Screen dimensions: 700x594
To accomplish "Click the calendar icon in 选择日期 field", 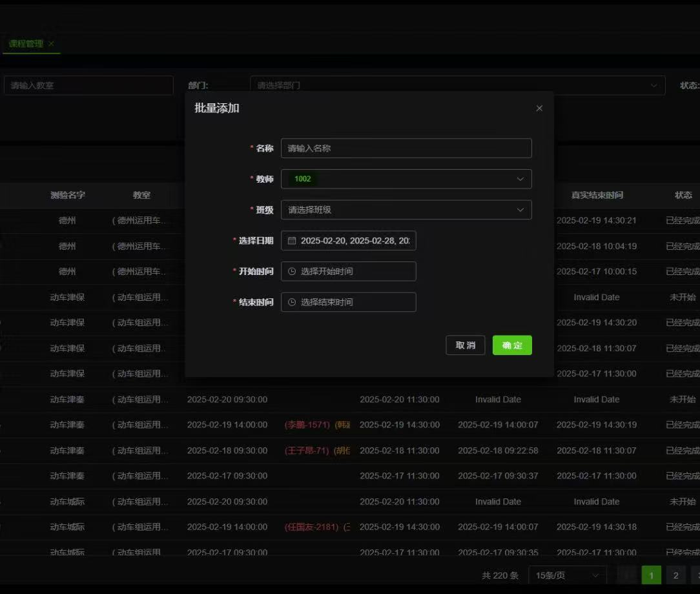I will (292, 241).
